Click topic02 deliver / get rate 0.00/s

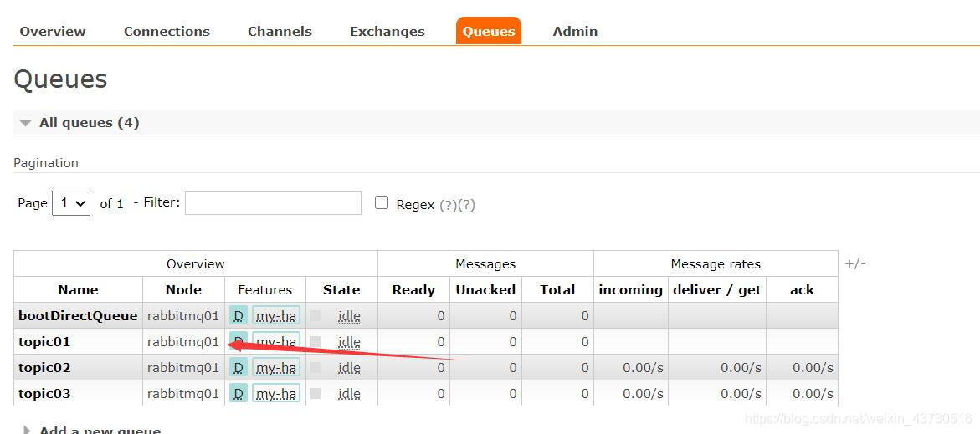[x=741, y=368]
